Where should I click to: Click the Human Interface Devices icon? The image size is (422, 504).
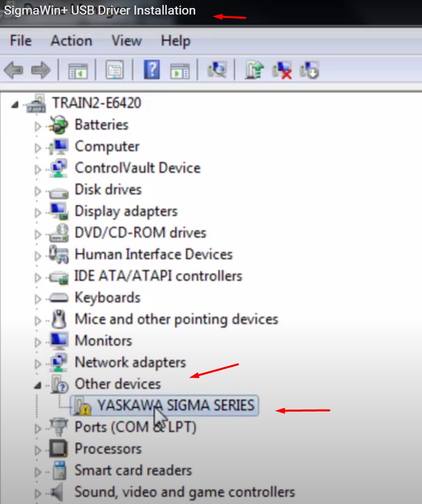tap(58, 254)
